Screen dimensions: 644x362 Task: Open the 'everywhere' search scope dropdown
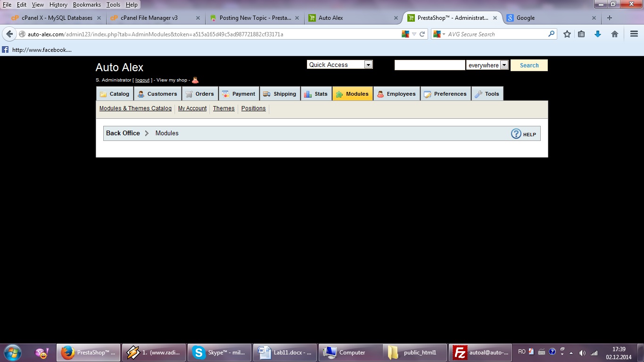[504, 65]
